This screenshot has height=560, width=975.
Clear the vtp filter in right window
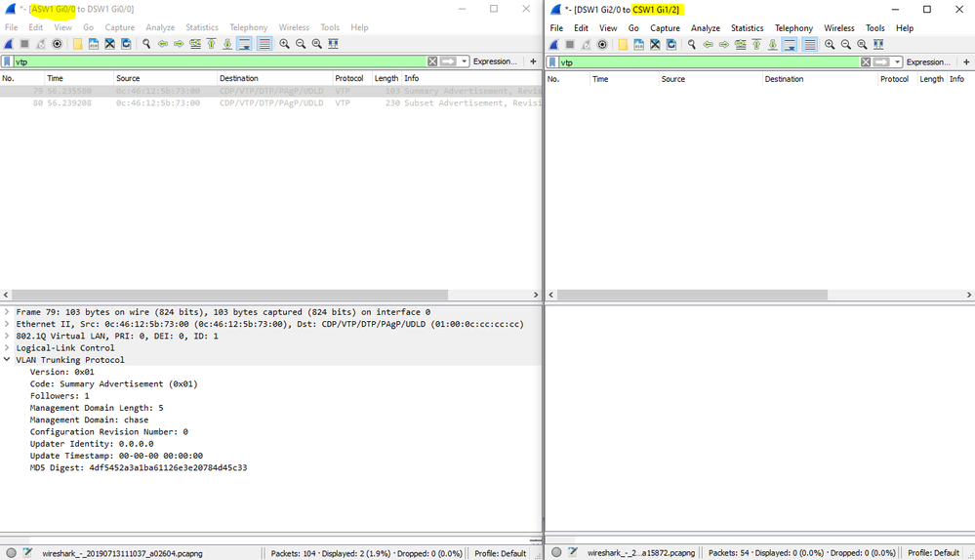866,62
